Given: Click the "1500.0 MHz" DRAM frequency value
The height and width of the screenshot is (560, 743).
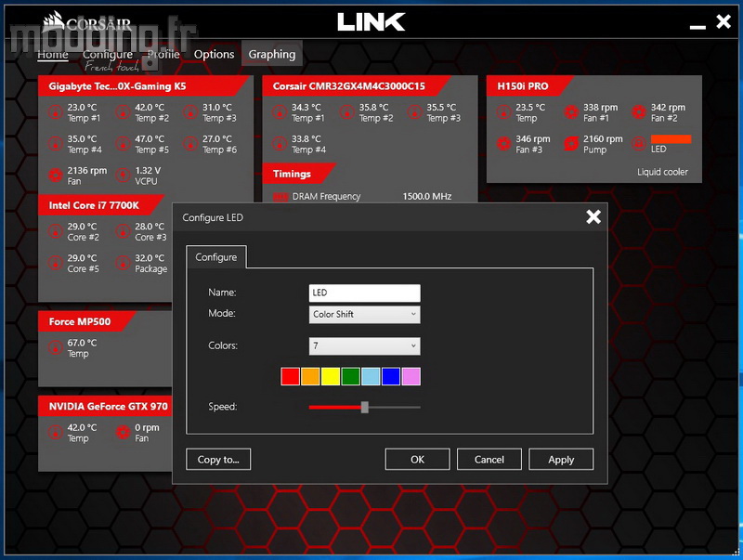Looking at the screenshot, I should click(x=426, y=197).
